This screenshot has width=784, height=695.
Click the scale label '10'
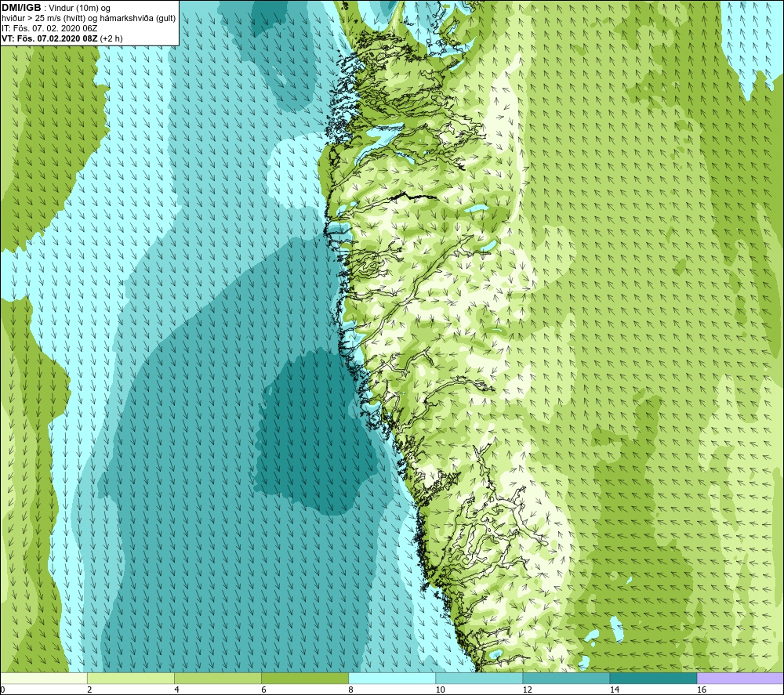tap(440, 690)
